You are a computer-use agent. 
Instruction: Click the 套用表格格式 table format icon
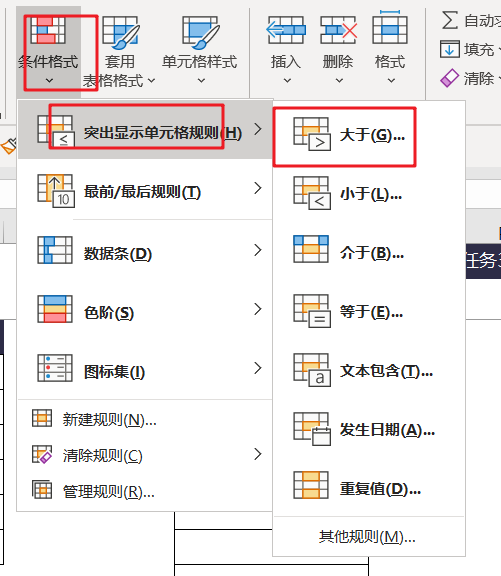pos(120,33)
